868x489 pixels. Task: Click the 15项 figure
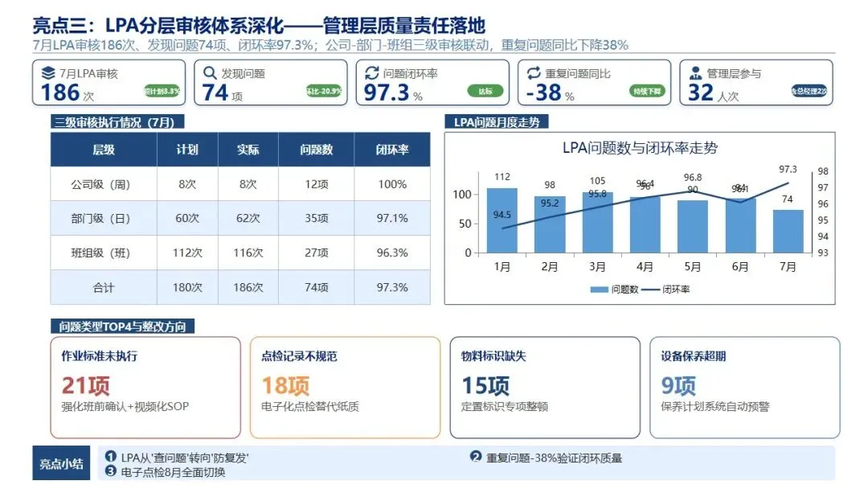pyautogui.click(x=485, y=385)
